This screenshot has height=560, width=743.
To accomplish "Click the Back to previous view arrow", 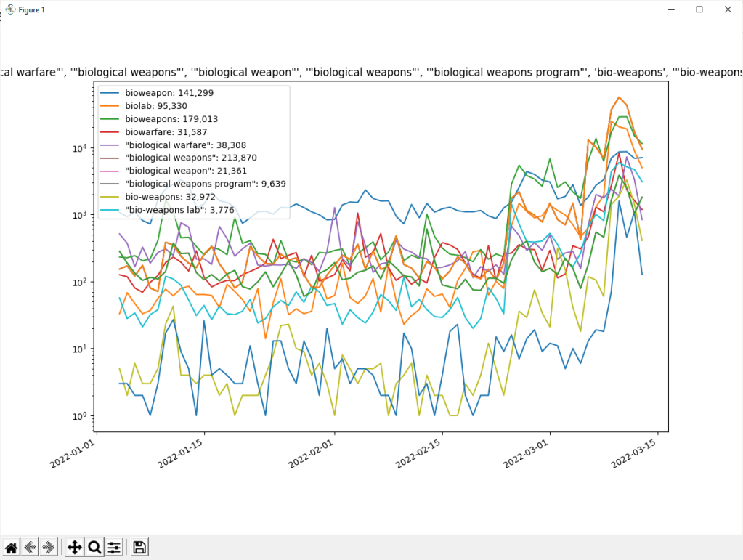I will (x=31, y=548).
